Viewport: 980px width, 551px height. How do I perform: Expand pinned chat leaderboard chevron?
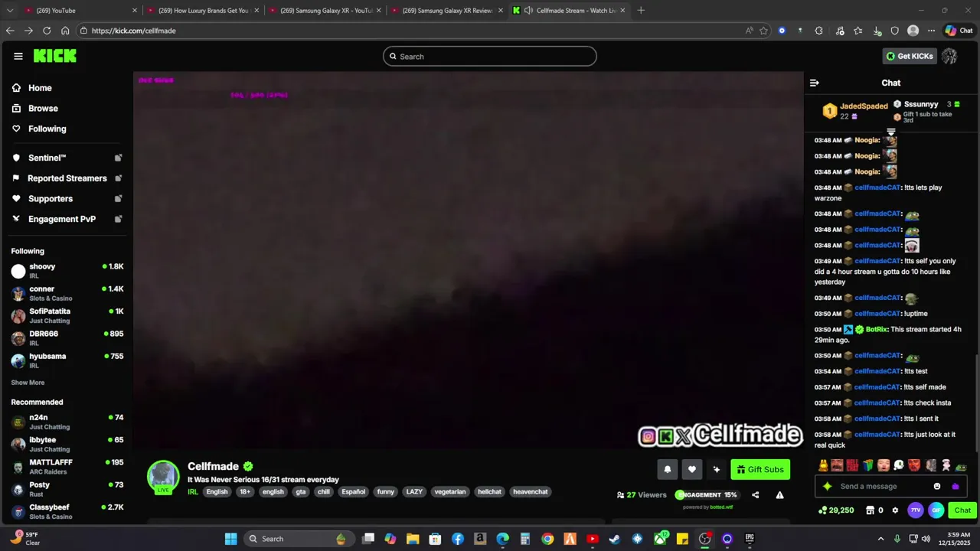[x=891, y=132]
